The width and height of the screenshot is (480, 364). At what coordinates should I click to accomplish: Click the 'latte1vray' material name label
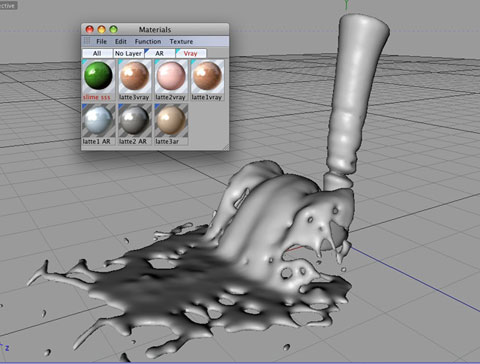[x=207, y=97]
